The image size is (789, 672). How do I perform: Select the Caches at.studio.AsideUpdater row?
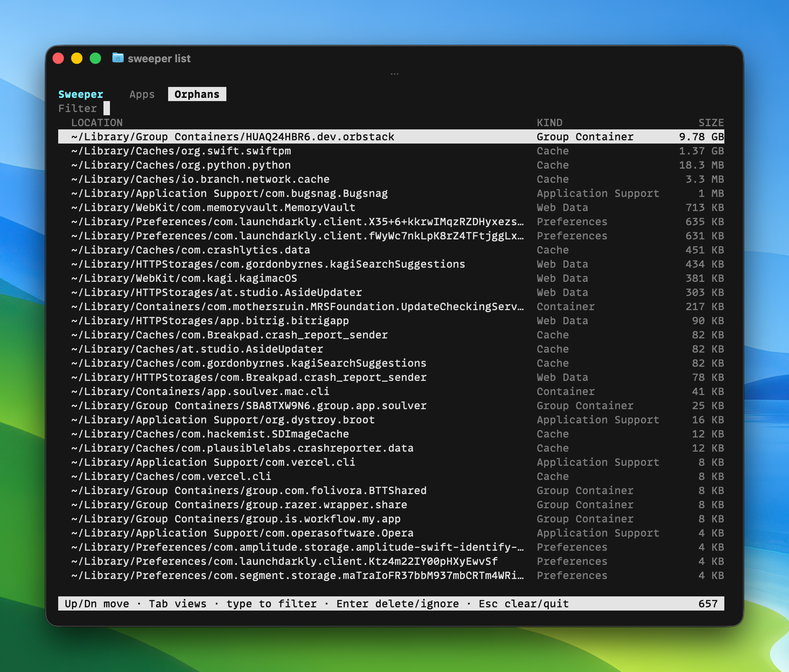[391, 349]
